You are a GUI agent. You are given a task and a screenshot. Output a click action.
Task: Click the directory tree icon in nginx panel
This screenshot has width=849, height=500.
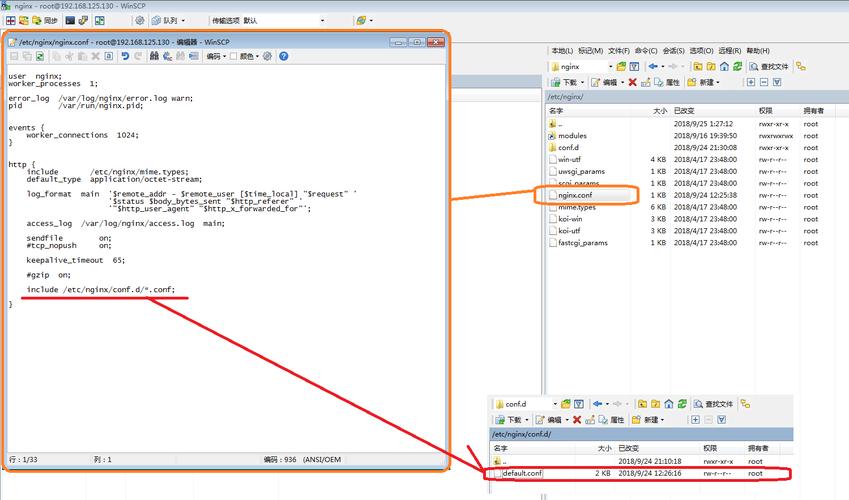[801, 67]
